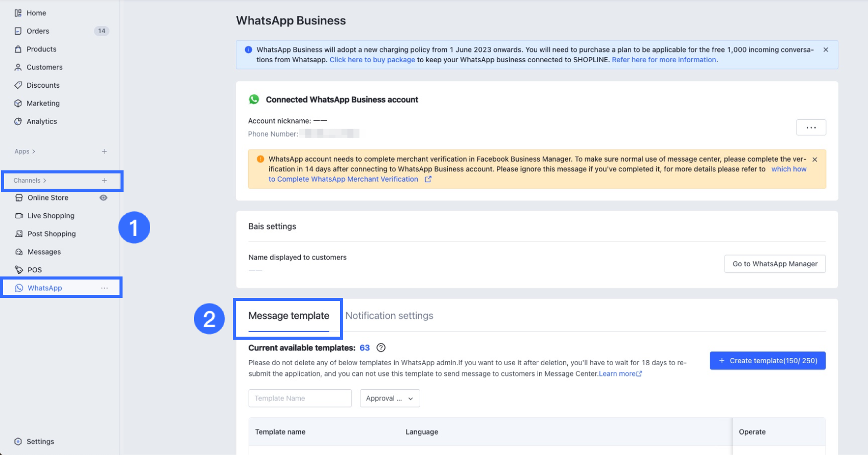Close the orange merchant verification warning

click(x=815, y=160)
